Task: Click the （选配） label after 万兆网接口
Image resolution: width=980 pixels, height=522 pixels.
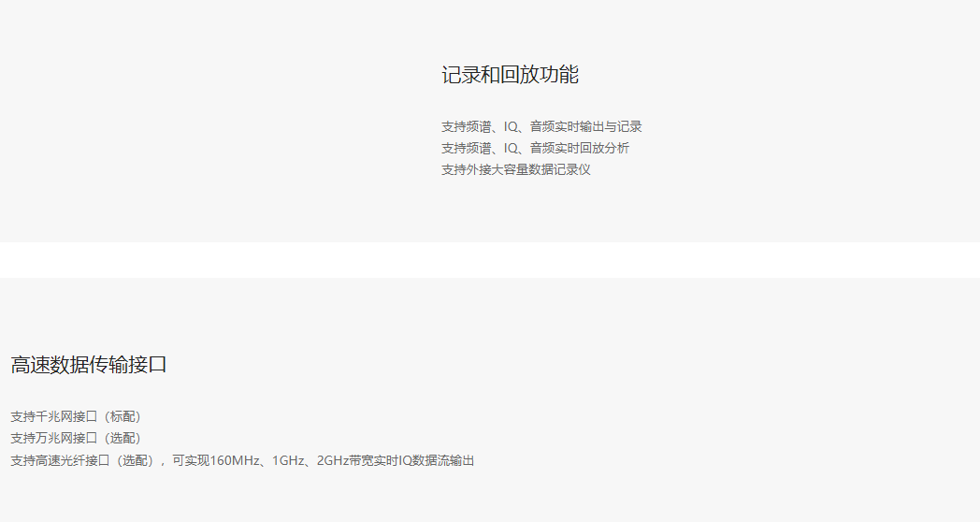Action: [122, 438]
